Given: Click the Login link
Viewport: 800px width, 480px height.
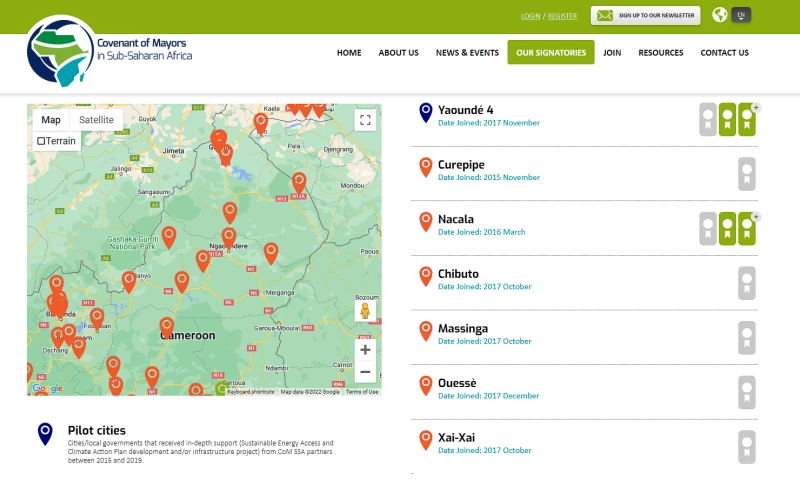Looking at the screenshot, I should click(531, 16).
